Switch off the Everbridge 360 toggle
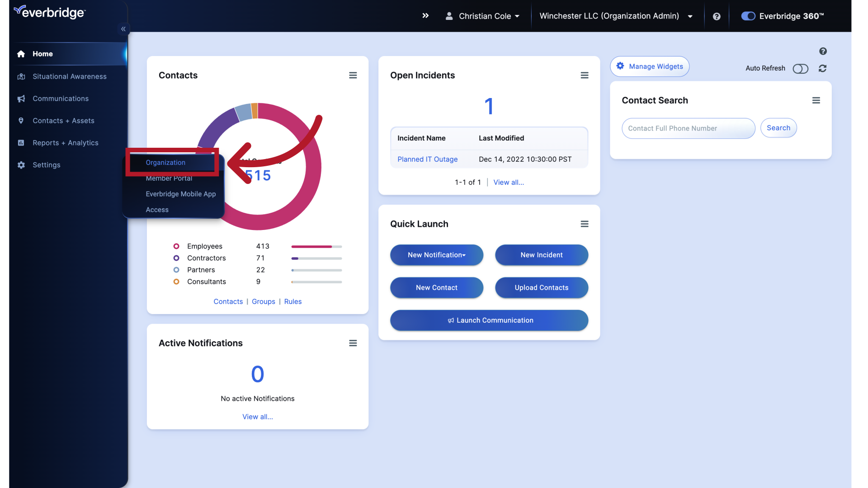This screenshot has height=488, width=868. pyautogui.click(x=748, y=16)
